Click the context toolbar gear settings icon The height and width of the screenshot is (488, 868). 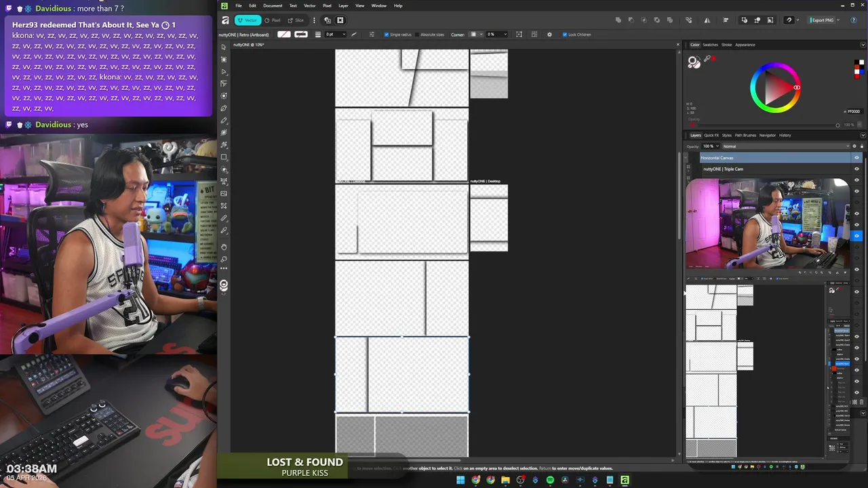click(549, 35)
